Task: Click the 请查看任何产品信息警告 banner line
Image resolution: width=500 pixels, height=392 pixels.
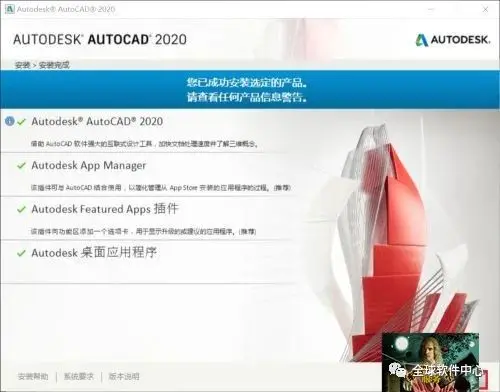Action: click(247, 97)
